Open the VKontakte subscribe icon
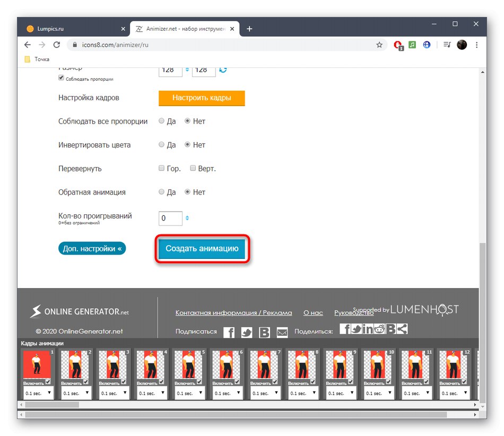 tap(264, 332)
